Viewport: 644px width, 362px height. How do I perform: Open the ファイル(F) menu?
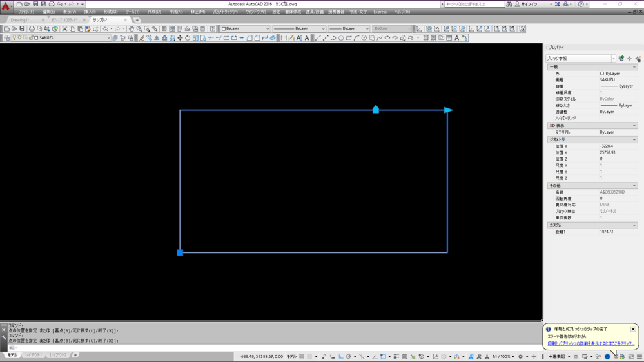coord(26,12)
